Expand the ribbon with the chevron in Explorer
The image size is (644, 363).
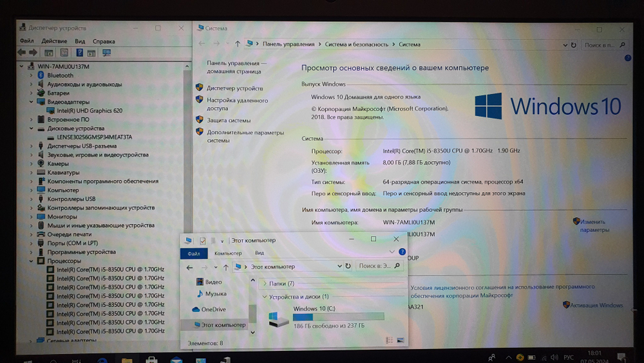click(392, 251)
